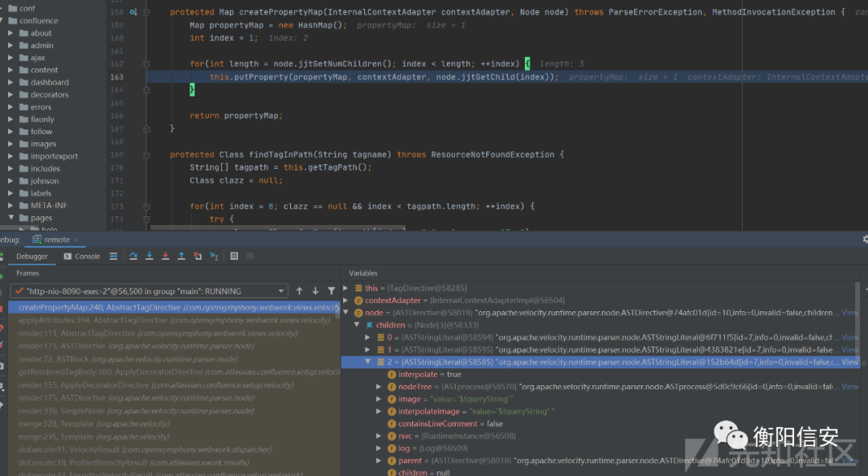Select the merge:328, Template frame

click(174, 424)
